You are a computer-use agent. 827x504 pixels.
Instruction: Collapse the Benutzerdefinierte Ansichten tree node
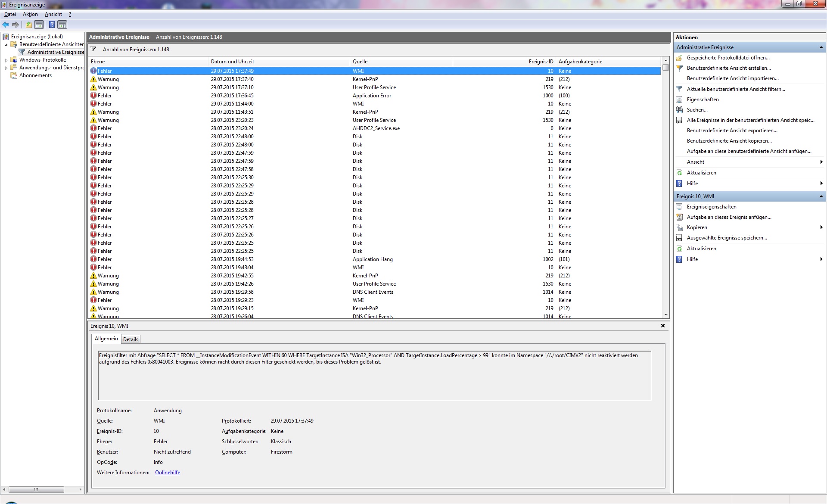pyautogui.click(x=6, y=44)
